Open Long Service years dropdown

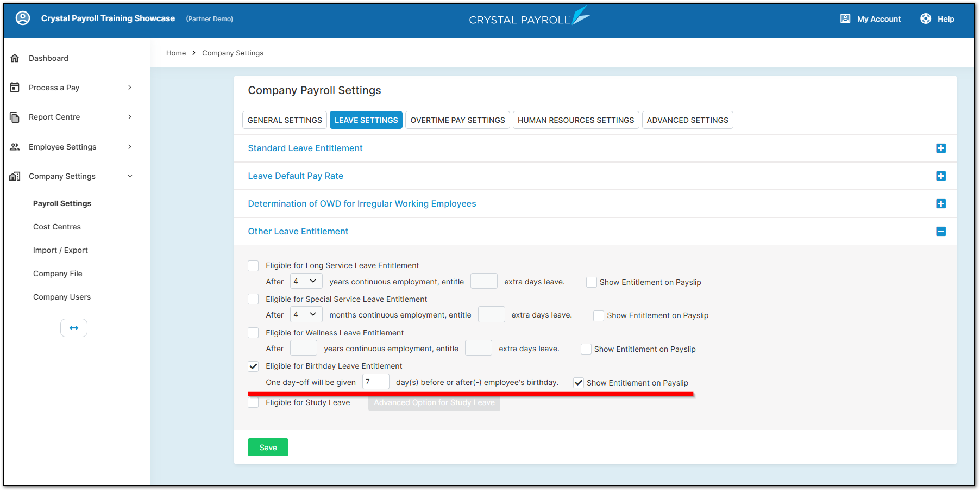306,281
